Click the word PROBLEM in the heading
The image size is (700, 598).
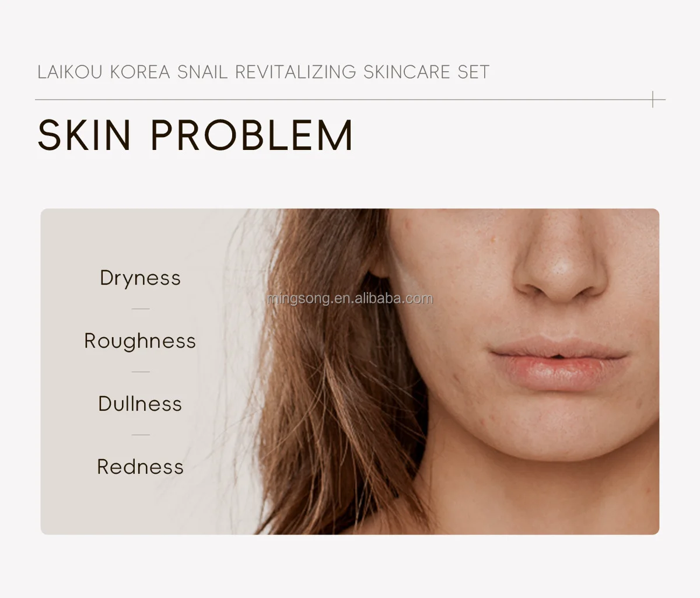(x=252, y=135)
